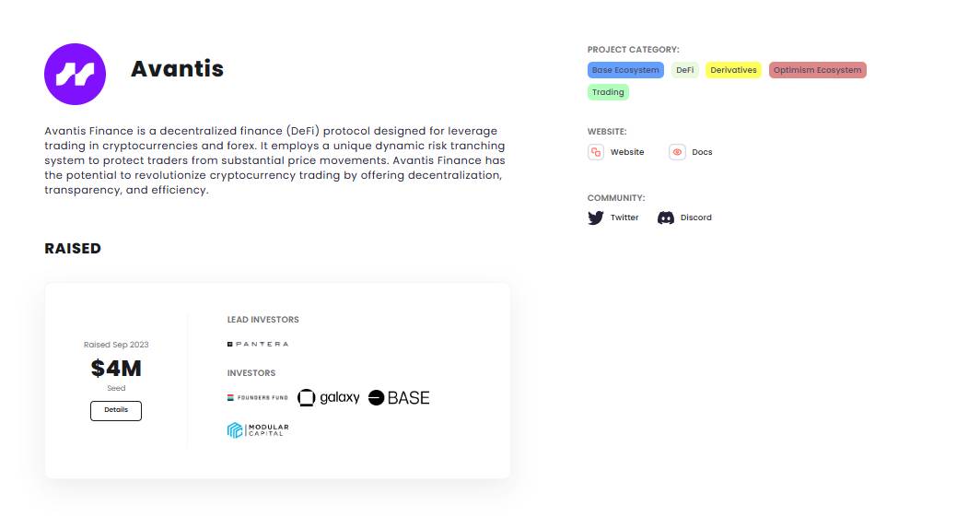Click the Website link icon

coord(596,152)
